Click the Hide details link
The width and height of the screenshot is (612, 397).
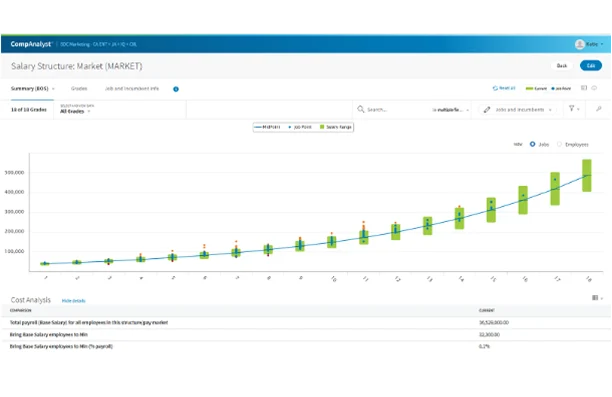(x=73, y=301)
